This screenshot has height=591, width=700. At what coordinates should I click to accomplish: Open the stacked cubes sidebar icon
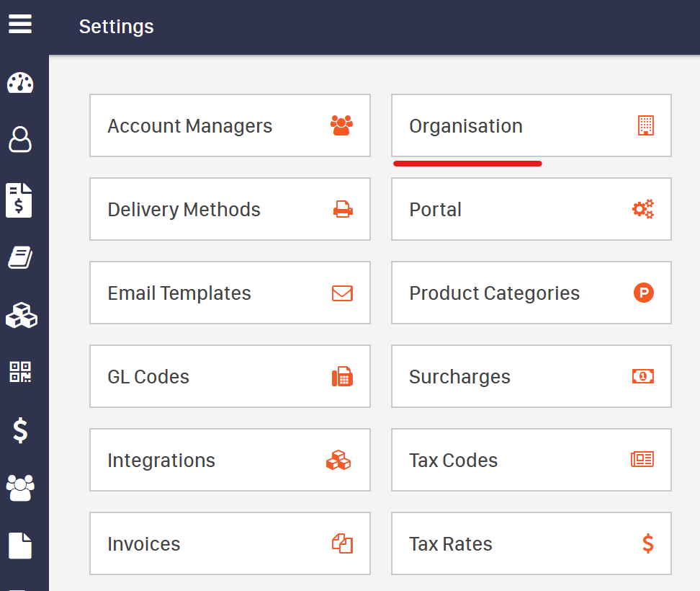tap(20, 316)
